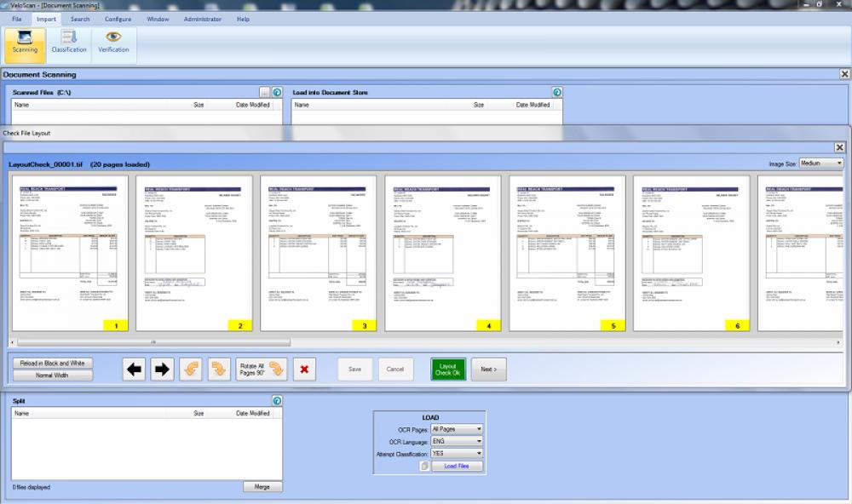Viewport: 852px width, 504px height.
Task: Click the left arrow to go back a page
Action: [132, 368]
